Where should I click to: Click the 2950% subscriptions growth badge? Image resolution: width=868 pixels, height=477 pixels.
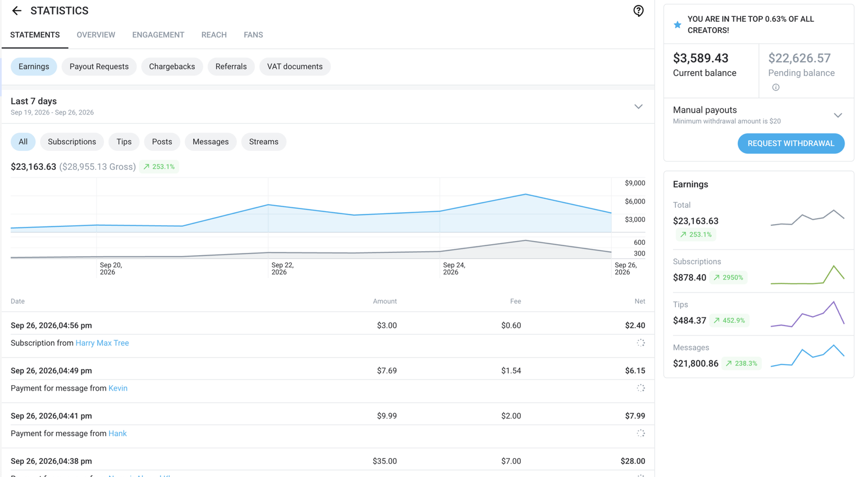(729, 277)
